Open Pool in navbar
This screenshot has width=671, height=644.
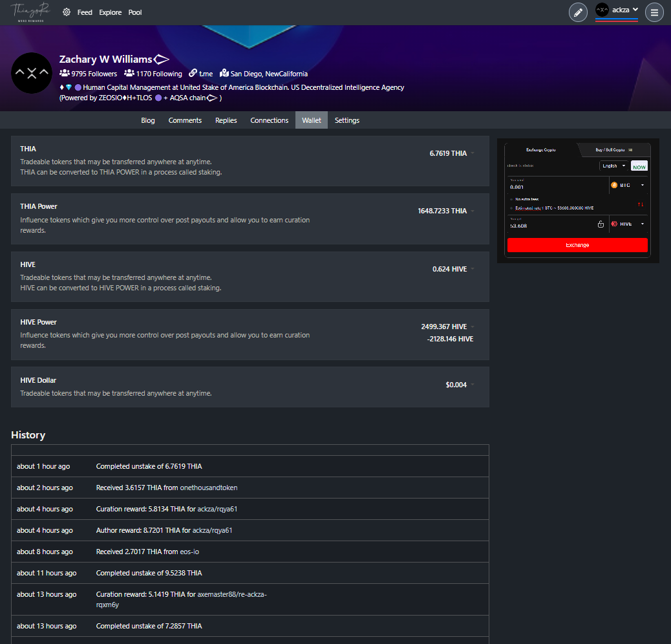[135, 12]
